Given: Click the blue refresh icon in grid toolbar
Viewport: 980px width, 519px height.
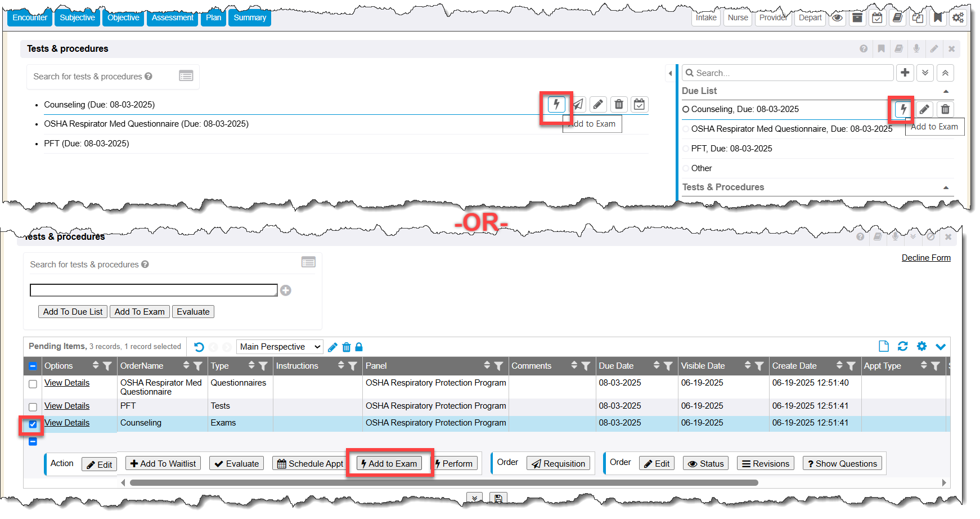Looking at the screenshot, I should pos(902,346).
